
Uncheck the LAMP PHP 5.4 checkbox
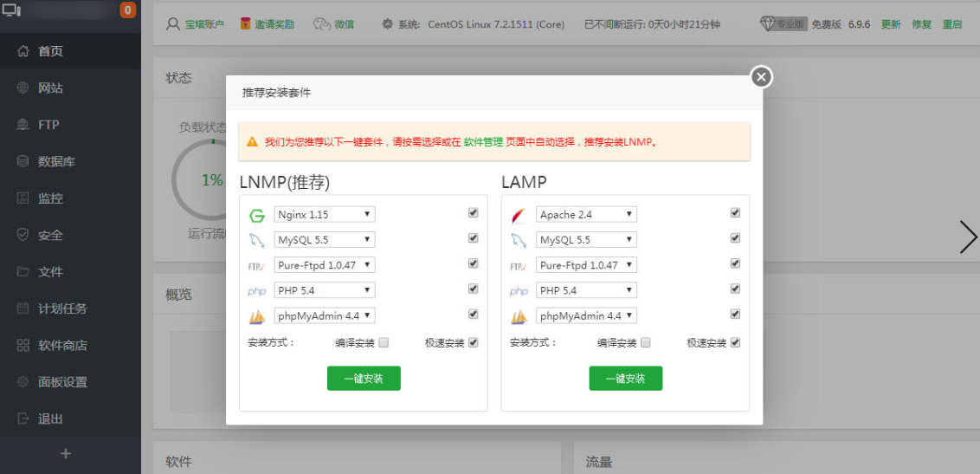pos(735,289)
